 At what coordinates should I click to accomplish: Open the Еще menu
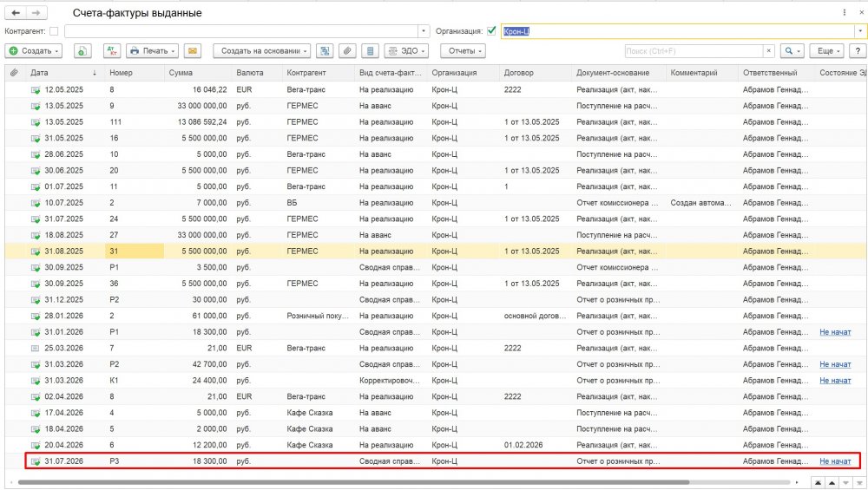(826, 51)
